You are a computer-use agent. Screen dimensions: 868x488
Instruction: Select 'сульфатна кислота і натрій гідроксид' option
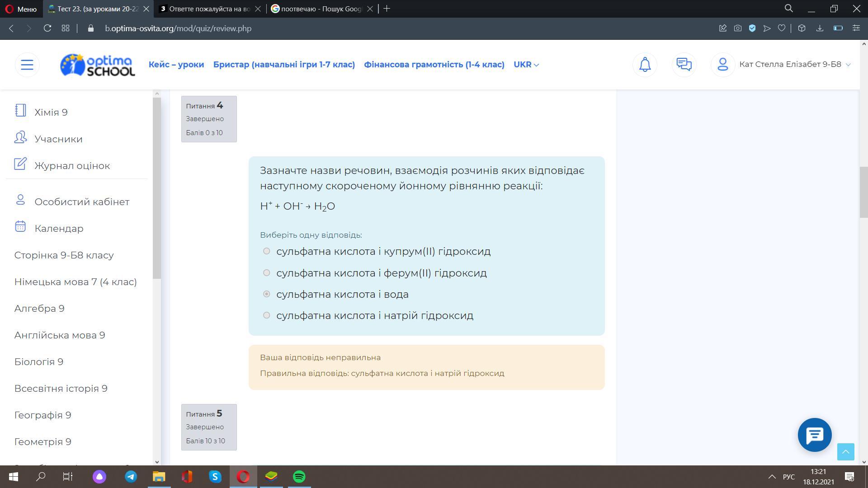(266, 315)
